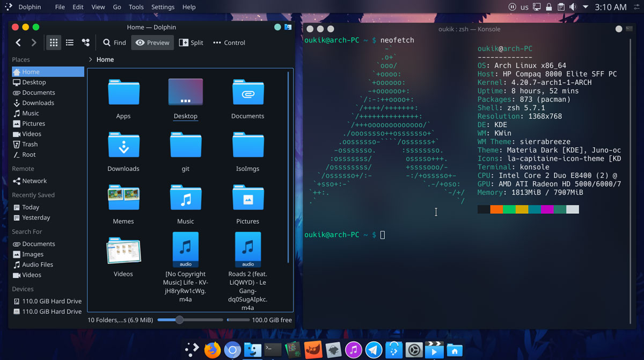Select the Videos folder thumbnail
Screen dimensions: 644x360
[123, 251]
